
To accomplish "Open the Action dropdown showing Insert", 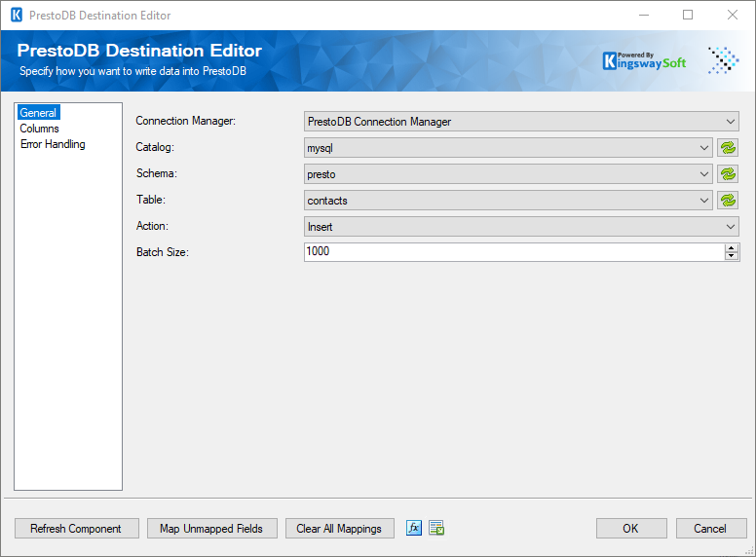I will (521, 227).
